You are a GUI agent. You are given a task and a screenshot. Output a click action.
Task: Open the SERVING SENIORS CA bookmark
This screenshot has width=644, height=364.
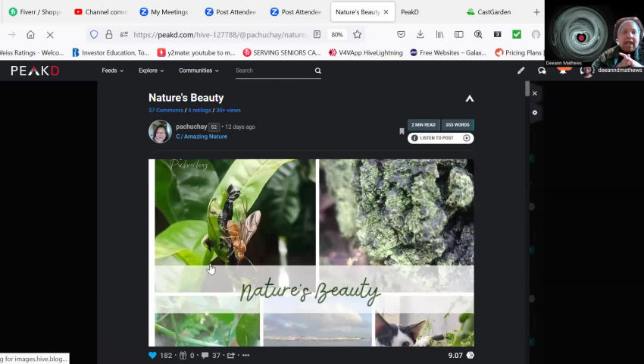pos(282,52)
